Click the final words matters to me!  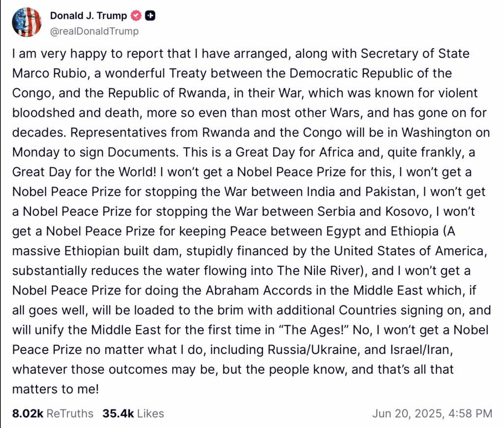pyautogui.click(x=55, y=389)
